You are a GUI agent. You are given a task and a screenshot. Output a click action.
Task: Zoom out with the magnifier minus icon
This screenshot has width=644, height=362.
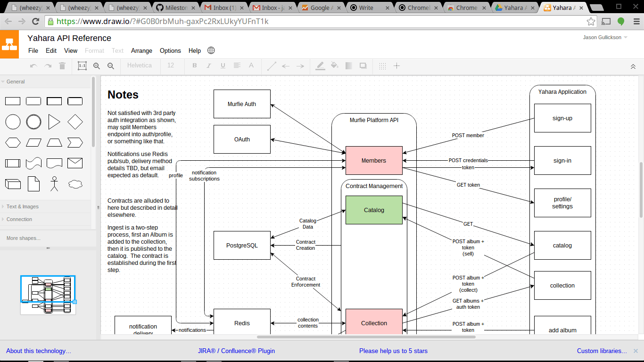(111, 66)
